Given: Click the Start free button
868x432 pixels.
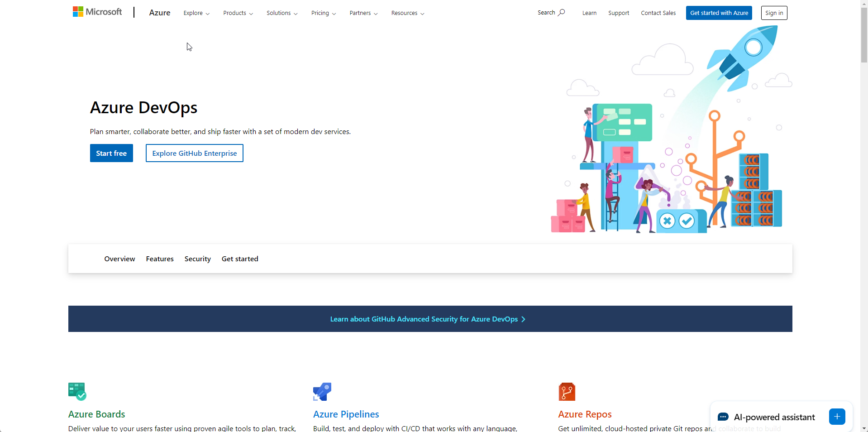Looking at the screenshot, I should (x=111, y=153).
